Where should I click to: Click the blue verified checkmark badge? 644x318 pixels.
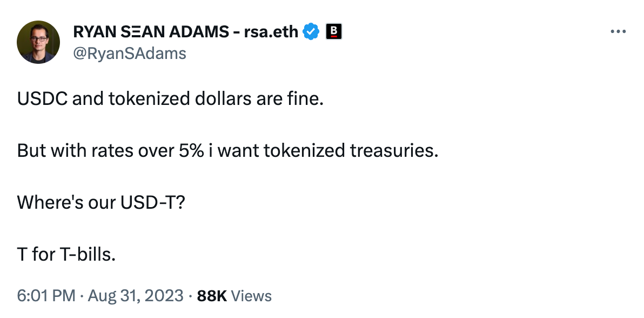pos(311,32)
